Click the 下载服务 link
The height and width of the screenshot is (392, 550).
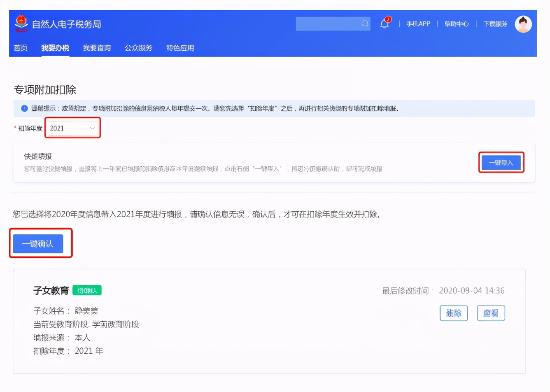pos(495,24)
